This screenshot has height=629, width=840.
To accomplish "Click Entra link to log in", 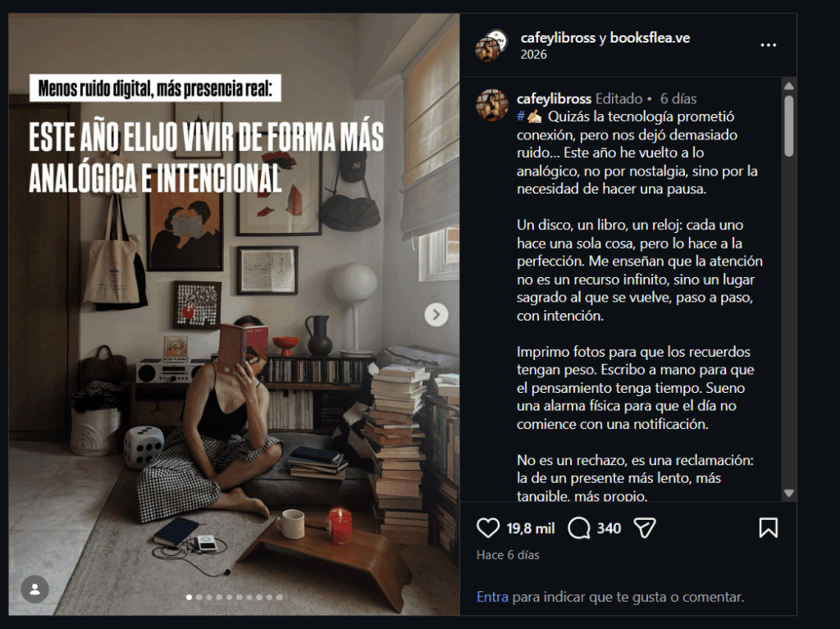I will (492, 597).
